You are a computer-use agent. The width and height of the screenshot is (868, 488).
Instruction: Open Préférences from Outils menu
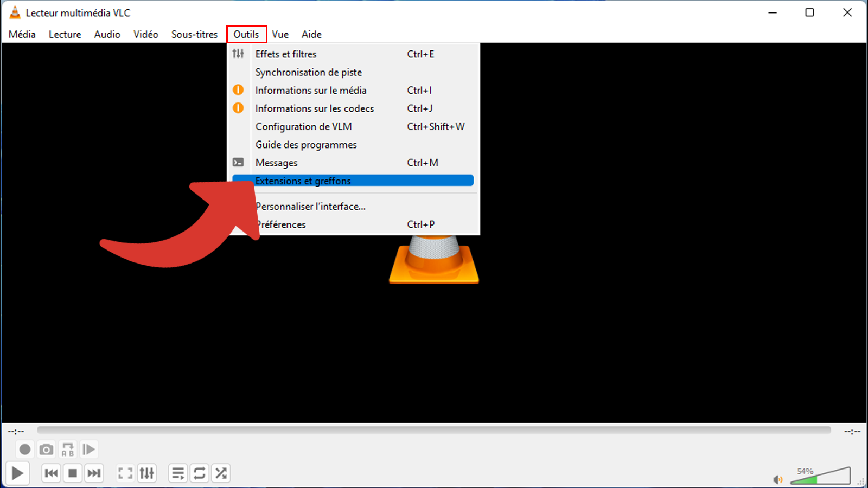click(353, 224)
